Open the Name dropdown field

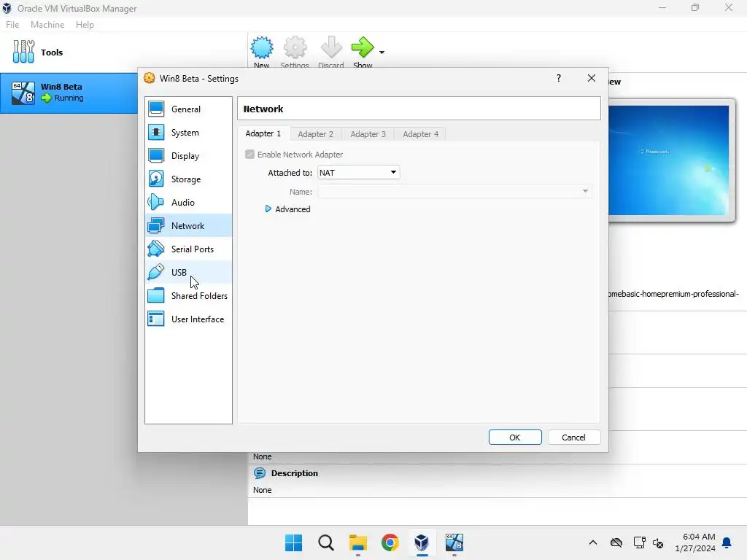455,192
